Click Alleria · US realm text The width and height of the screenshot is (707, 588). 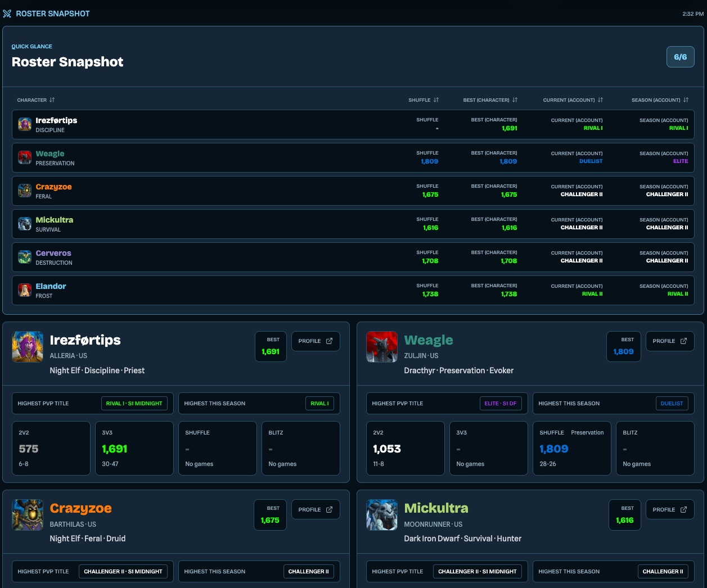pyautogui.click(x=69, y=356)
